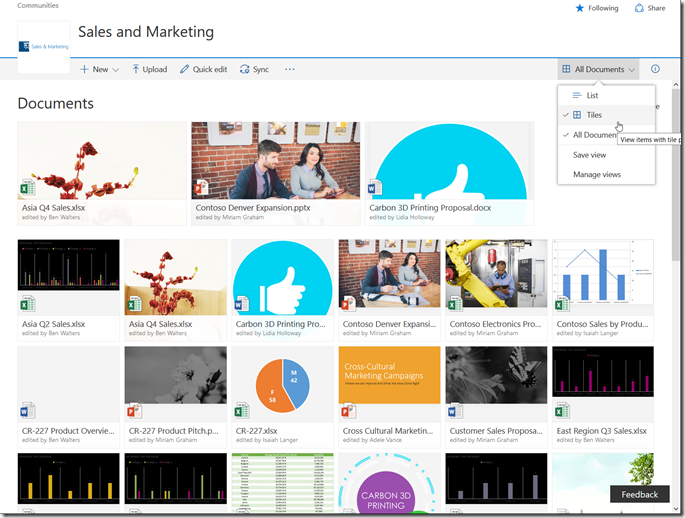The height and width of the screenshot is (518, 685).
Task: Select the checked Tiles view option
Action: pos(594,115)
